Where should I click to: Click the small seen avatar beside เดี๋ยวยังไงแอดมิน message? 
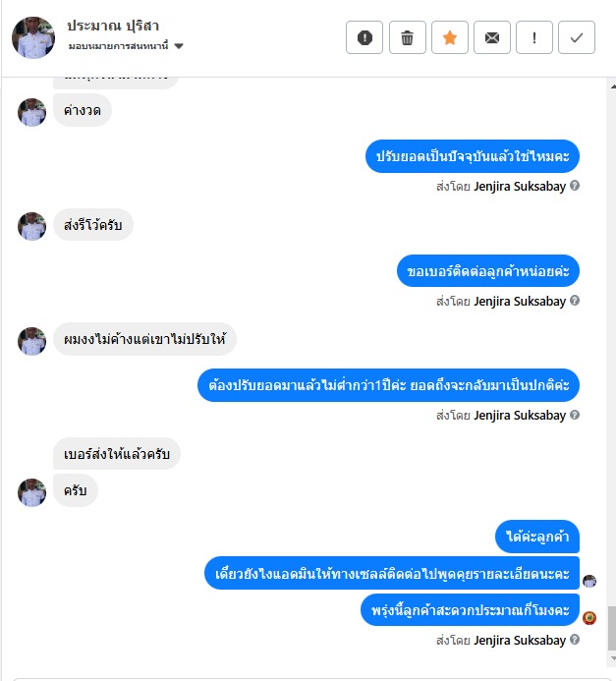589,581
